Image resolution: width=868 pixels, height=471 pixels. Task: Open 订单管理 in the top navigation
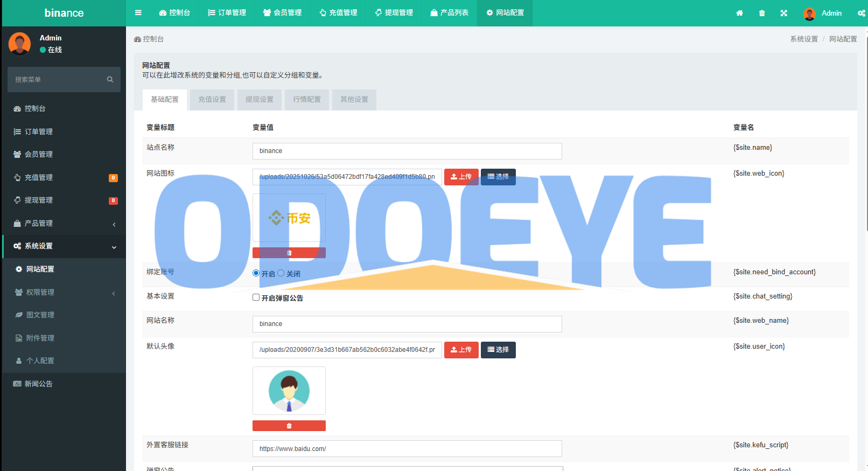pos(227,13)
